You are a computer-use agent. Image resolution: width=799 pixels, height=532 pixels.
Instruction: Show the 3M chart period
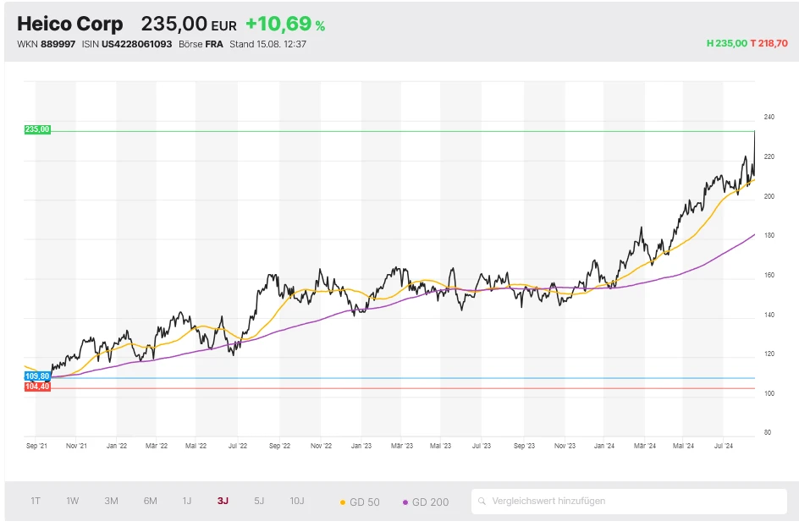pos(111,501)
